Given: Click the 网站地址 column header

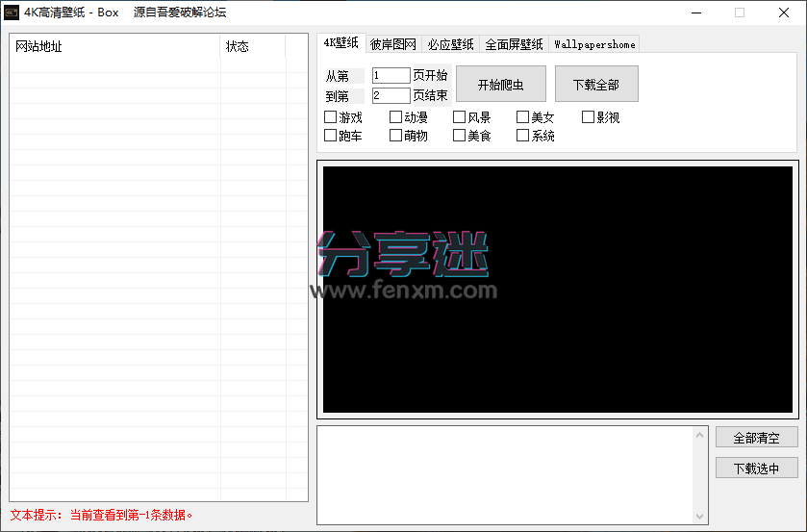Looking at the screenshot, I should [115, 46].
